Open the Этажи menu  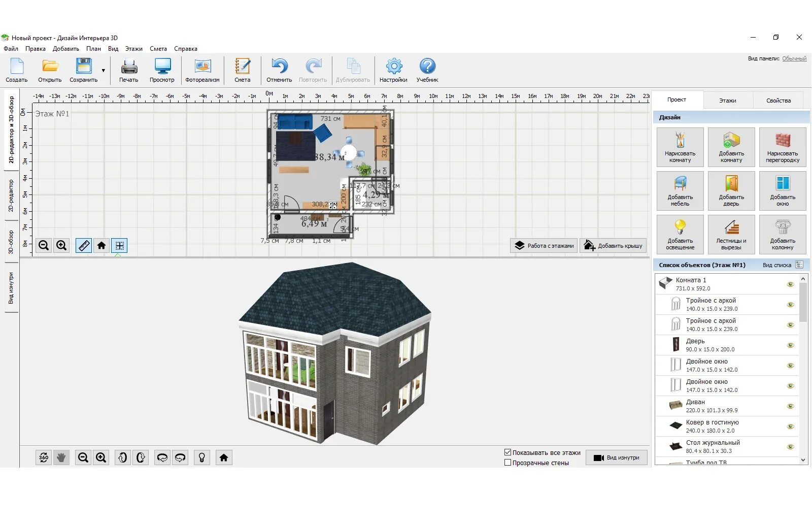134,49
